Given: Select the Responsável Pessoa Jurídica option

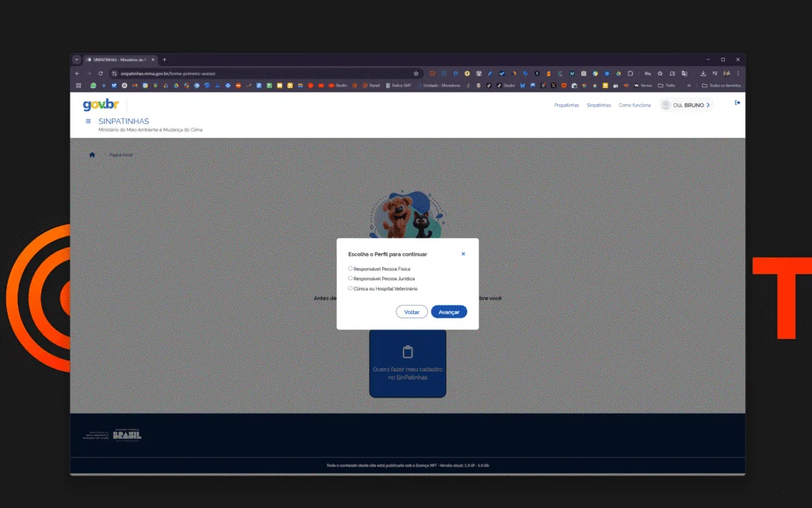Looking at the screenshot, I should click(350, 278).
